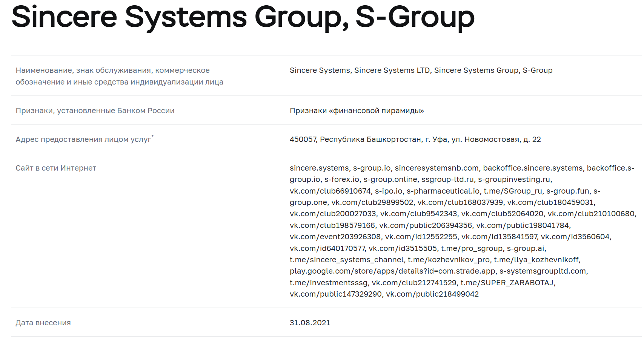644x337 pixels.
Task: Click the text 'vk.com/club180459031'
Action: 550,202
